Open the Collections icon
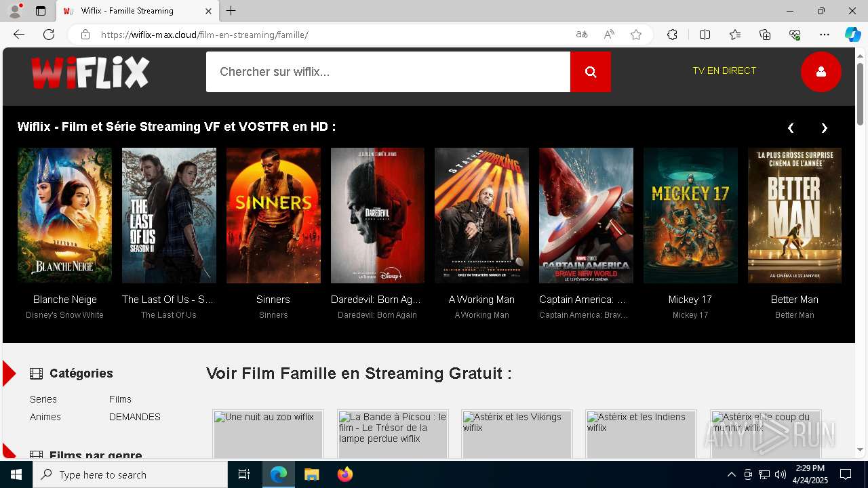Screen dimensions: 868x488 point(765,35)
